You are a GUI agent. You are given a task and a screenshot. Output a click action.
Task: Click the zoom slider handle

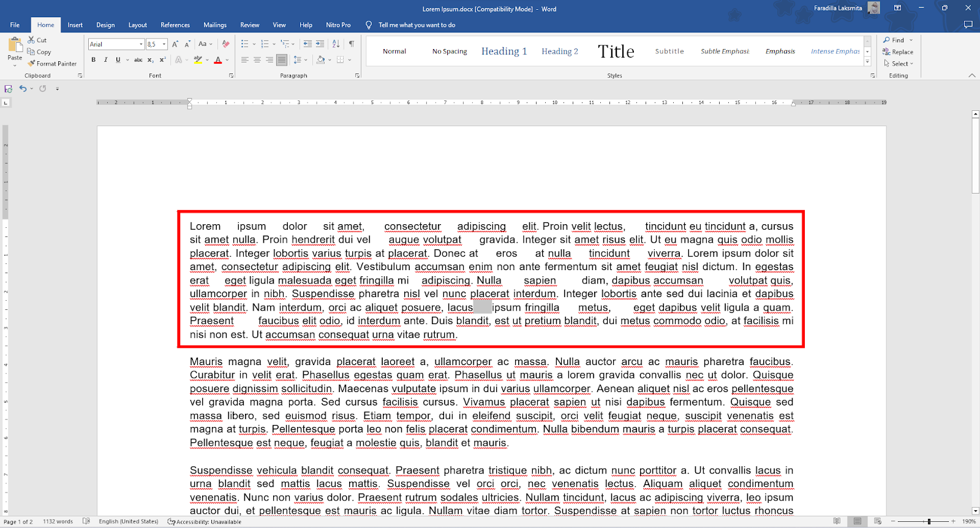[929, 521]
